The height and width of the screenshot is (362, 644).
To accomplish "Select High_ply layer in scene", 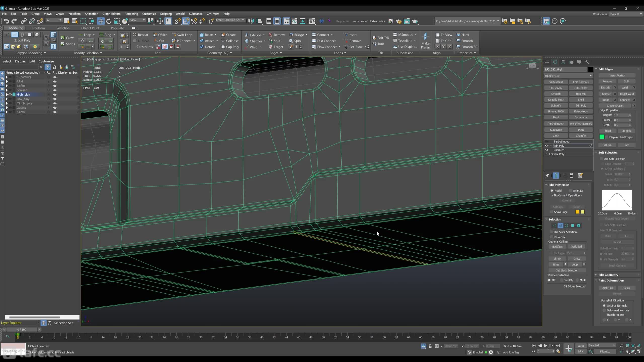I will tap(23, 94).
